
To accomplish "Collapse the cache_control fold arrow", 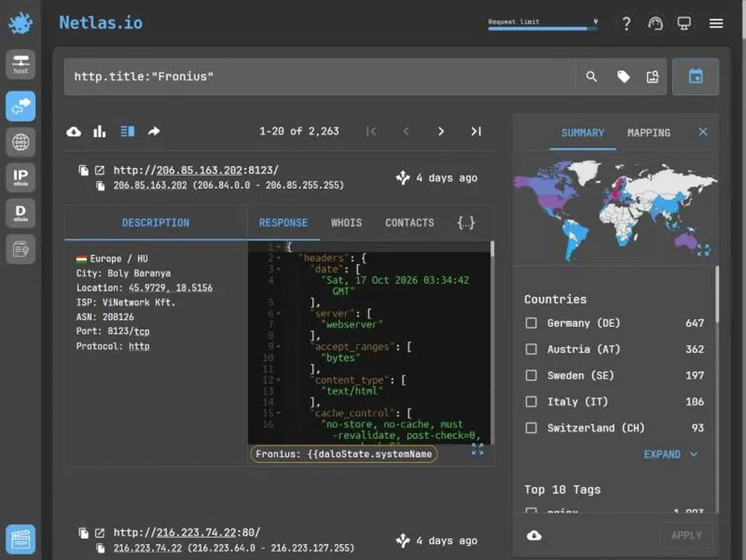I will pyautogui.click(x=278, y=413).
